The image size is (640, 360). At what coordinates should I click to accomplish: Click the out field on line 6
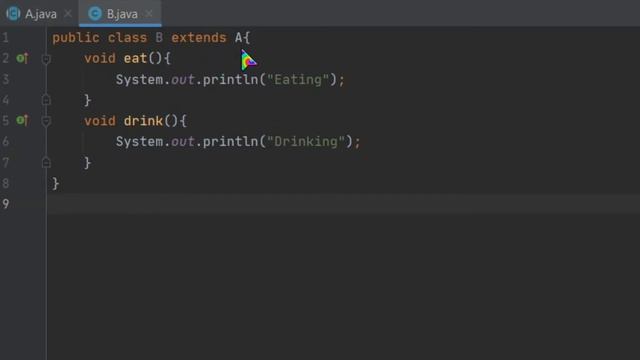tap(182, 142)
